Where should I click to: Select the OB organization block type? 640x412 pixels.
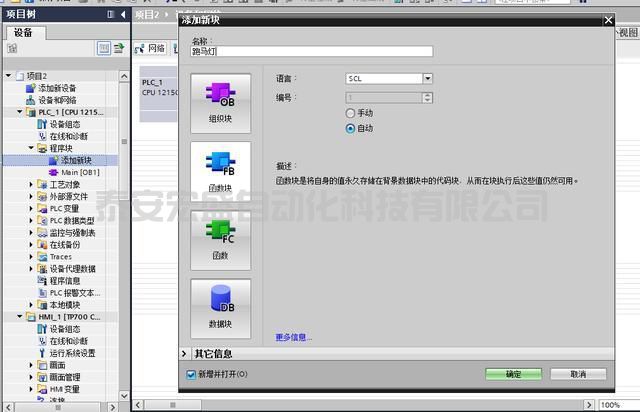click(219, 101)
